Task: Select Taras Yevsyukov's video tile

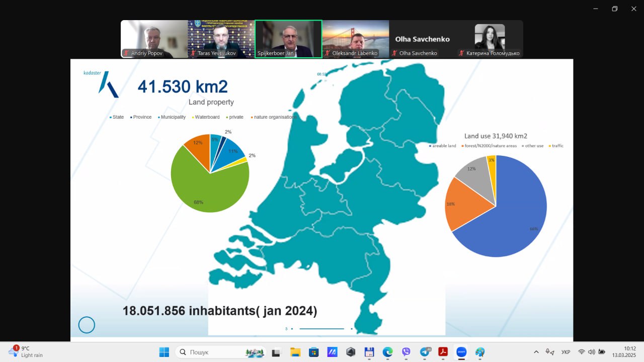Action: click(221, 39)
